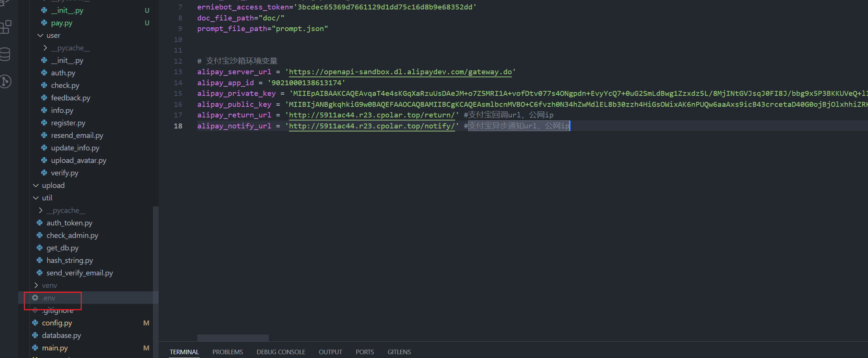Click the gear icon beside .env file
Image resolution: width=868 pixels, height=358 pixels.
35,298
